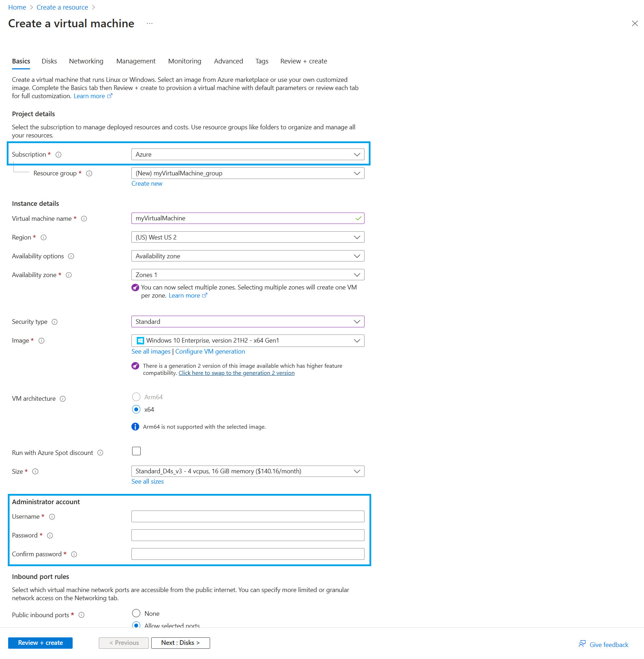Switch to the Basics tab
Screen dimensions: 644x659
pos(21,61)
